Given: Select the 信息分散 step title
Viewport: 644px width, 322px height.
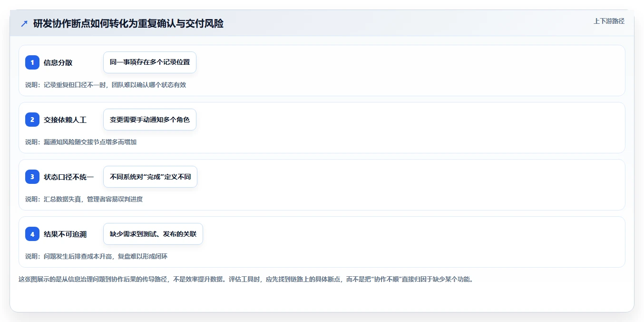Looking at the screenshot, I should (58, 62).
